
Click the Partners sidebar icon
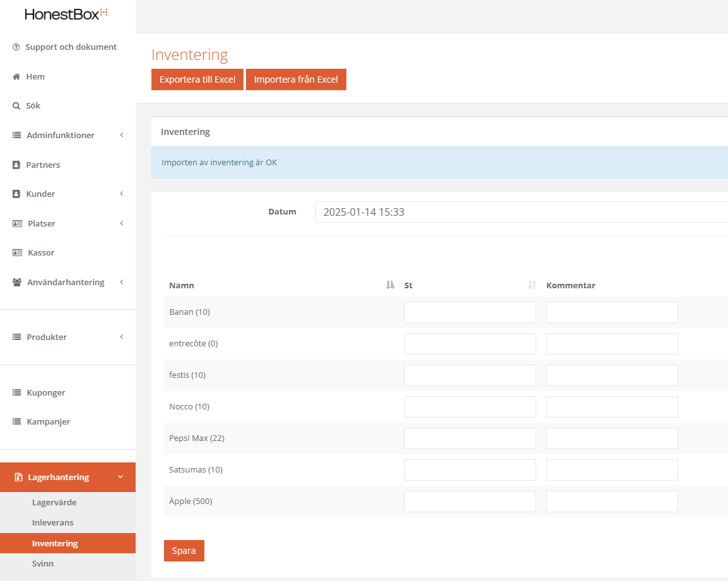[16, 165]
